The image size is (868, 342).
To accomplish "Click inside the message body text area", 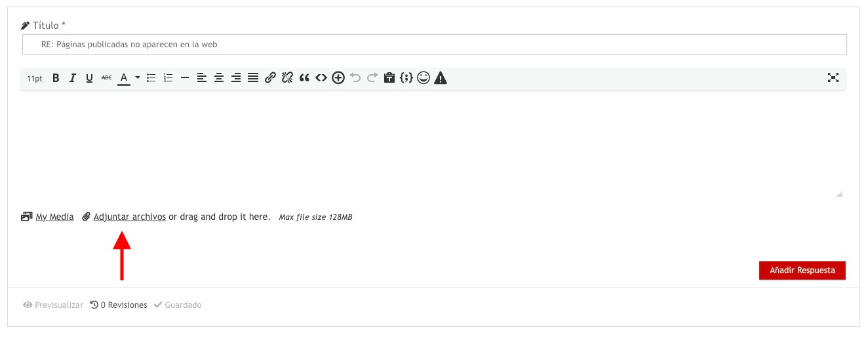I will click(433, 145).
